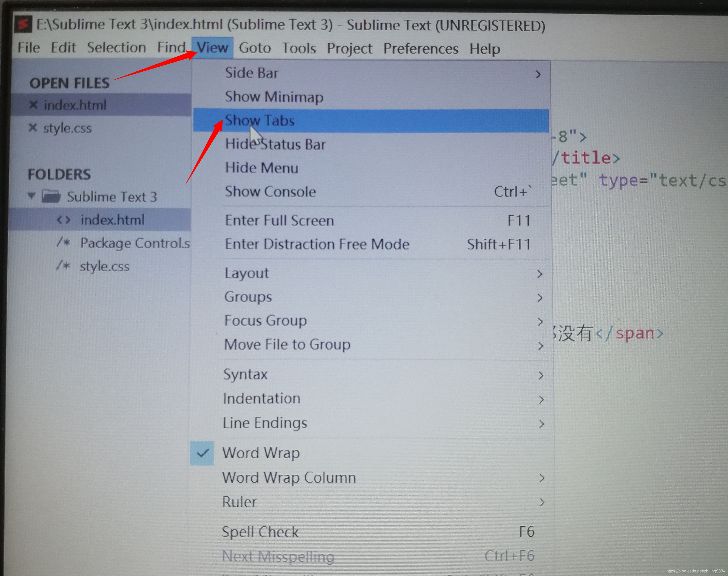Click the file type icon beside Package Control.s
Screen dimensions: 728x576
pos(63,242)
